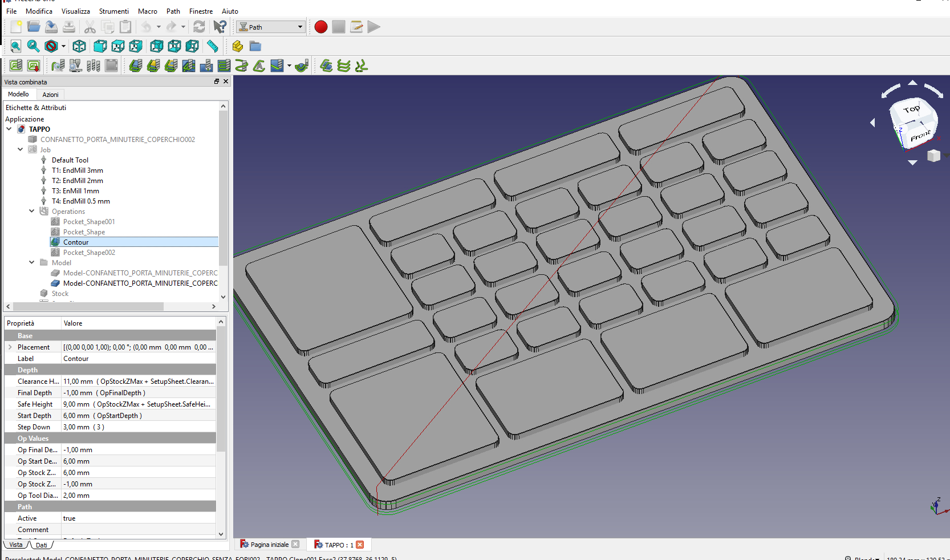The height and width of the screenshot is (560, 950).
Task: Add an Engrave operation (letter A icon)
Action: point(259,66)
